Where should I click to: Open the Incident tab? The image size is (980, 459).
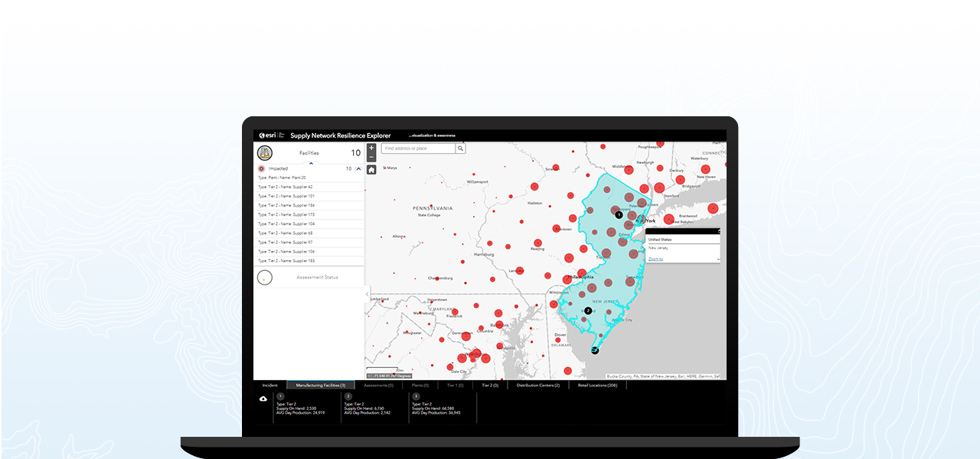pyautogui.click(x=270, y=386)
